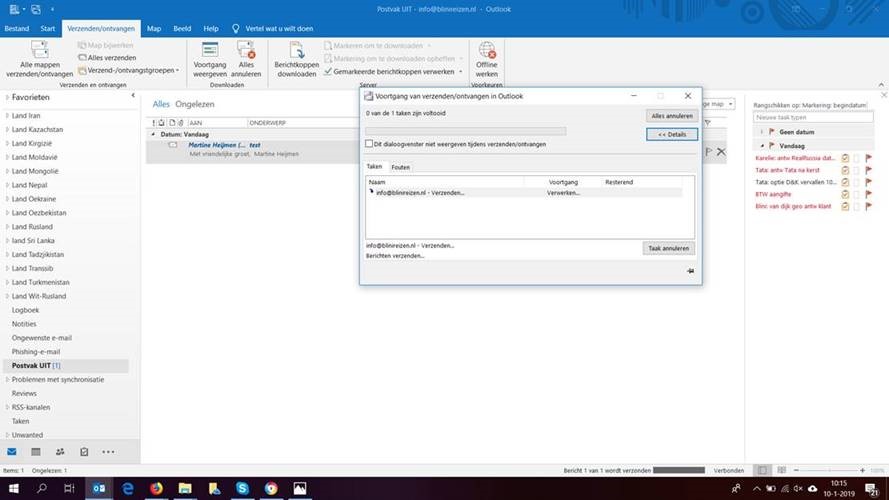Open Firefox from taskbar

point(156,488)
